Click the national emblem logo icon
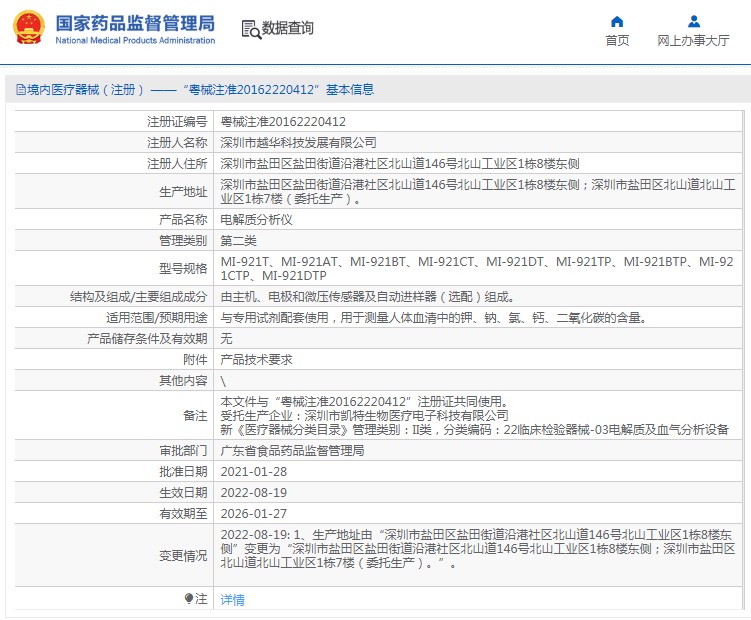 pos(26,30)
